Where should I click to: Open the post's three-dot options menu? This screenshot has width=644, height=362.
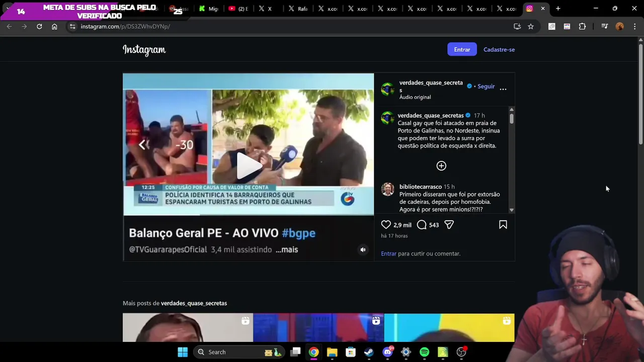[503, 89]
